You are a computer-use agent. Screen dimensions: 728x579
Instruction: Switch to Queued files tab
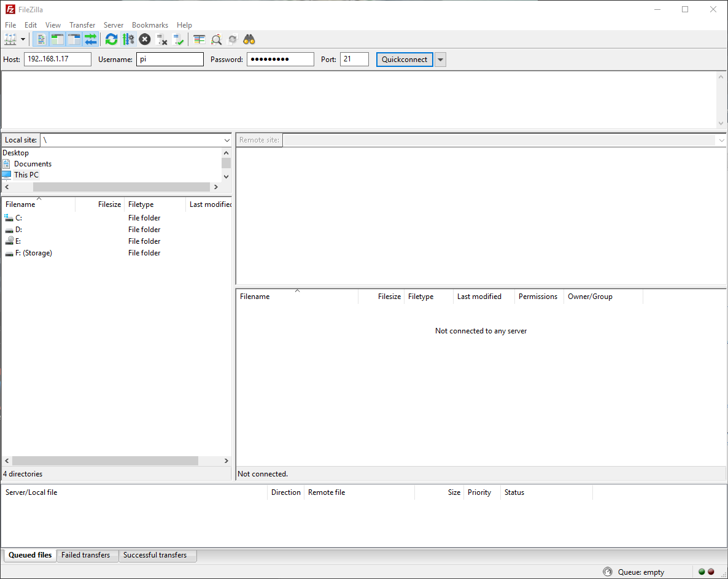(30, 555)
